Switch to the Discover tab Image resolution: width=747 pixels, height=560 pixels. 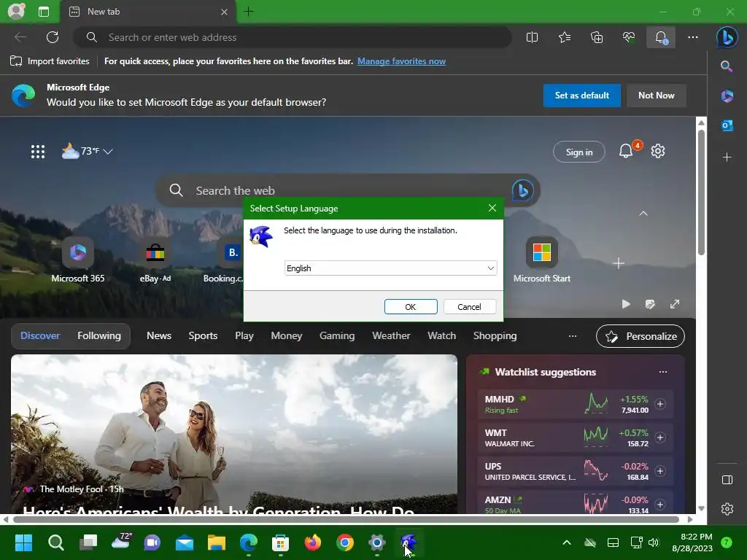(x=40, y=335)
